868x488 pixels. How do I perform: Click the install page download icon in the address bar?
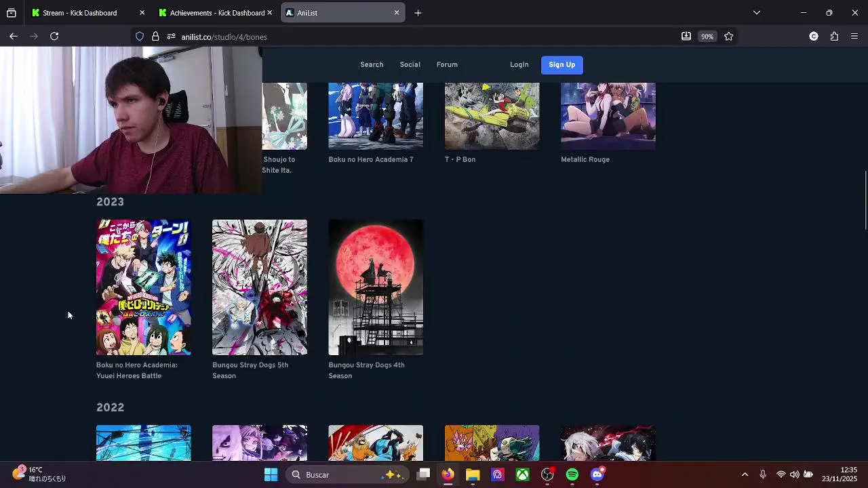pyautogui.click(x=686, y=37)
